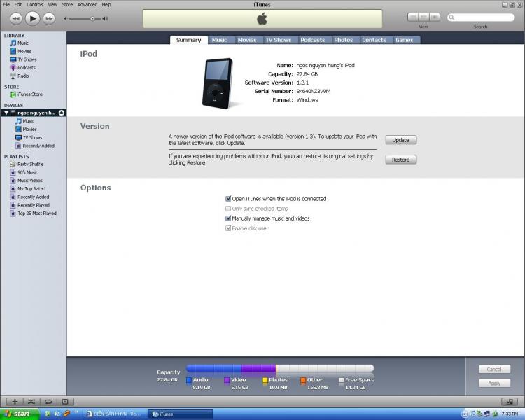Screen dimensions: 525x420
Task: Eject the connected iPod device
Action: pyautogui.click(x=62, y=112)
